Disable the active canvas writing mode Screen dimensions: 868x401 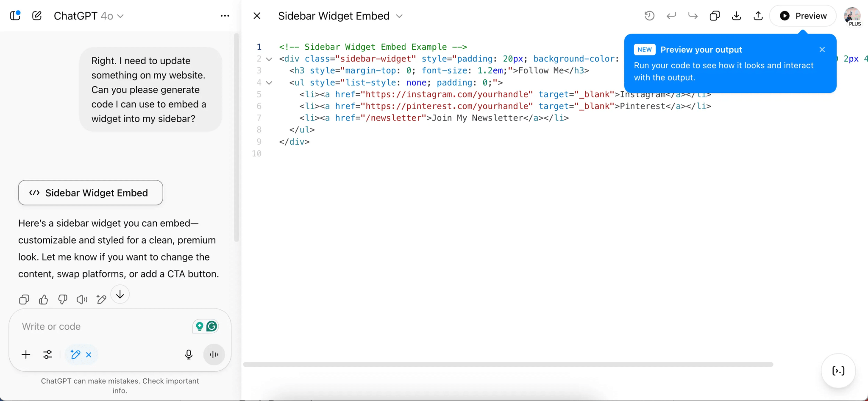tap(88, 354)
